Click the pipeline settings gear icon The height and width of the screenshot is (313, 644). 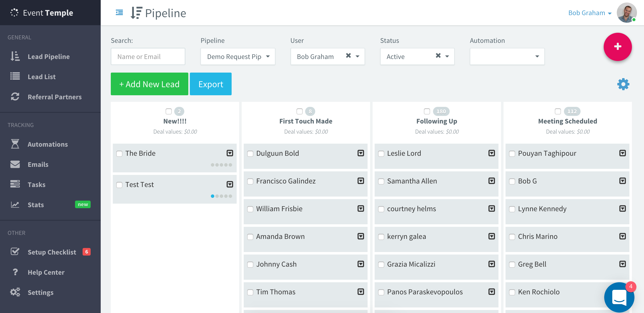click(x=623, y=84)
